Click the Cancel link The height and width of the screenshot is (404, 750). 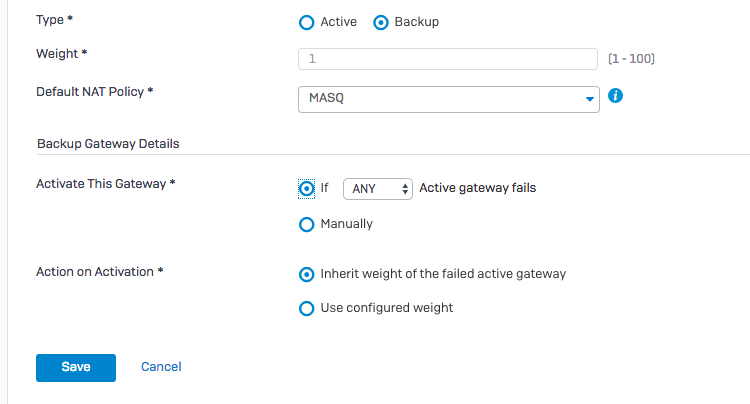pos(161,367)
